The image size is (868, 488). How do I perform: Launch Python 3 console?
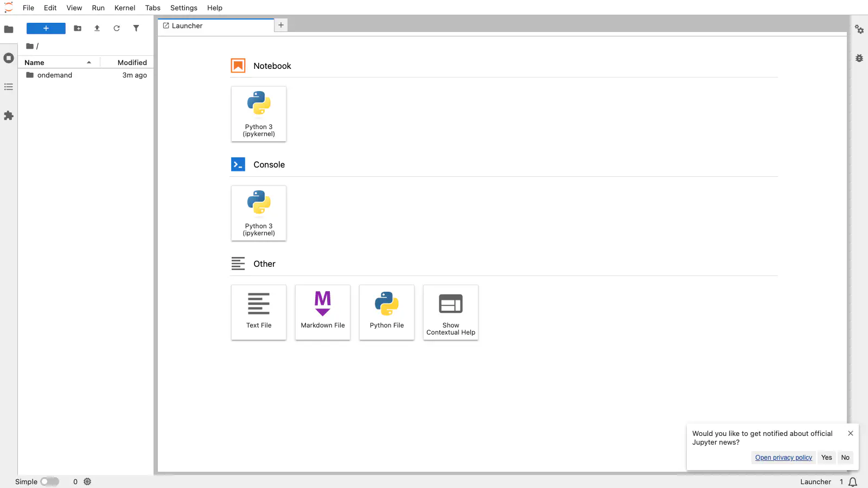pyautogui.click(x=259, y=213)
